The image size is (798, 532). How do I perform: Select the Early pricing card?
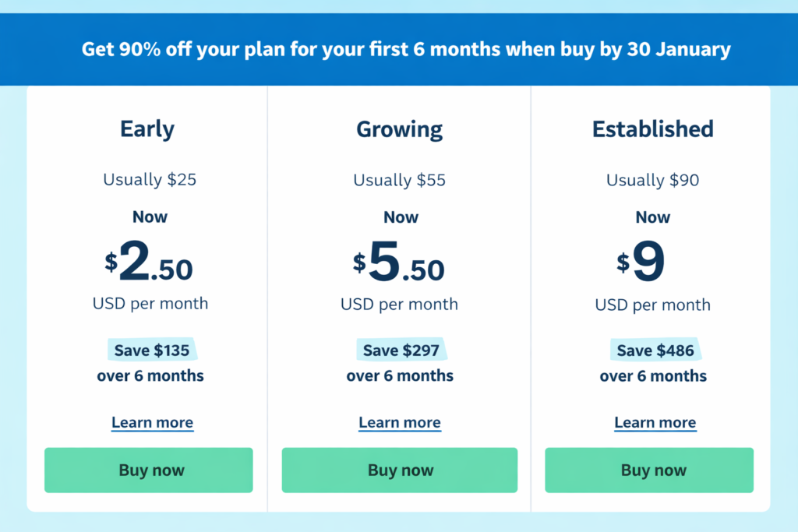[x=147, y=296]
